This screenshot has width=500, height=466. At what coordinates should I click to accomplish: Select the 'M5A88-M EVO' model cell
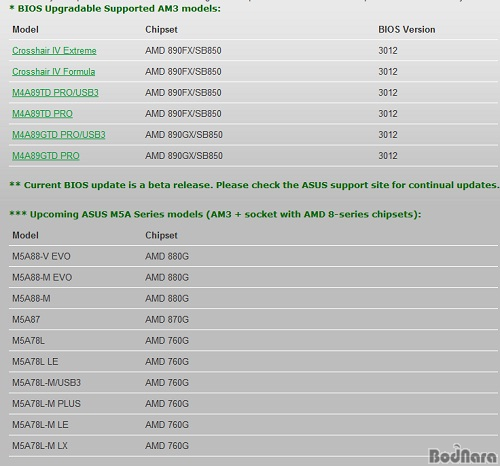(x=42, y=277)
